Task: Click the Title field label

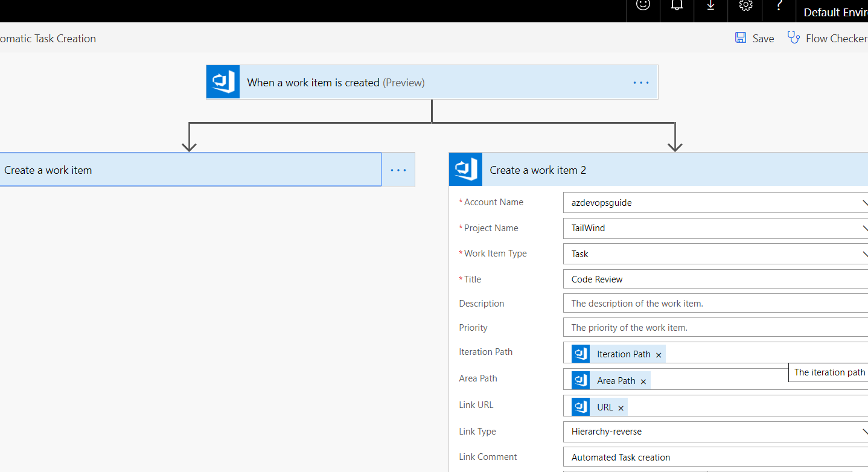Action: [x=472, y=279]
